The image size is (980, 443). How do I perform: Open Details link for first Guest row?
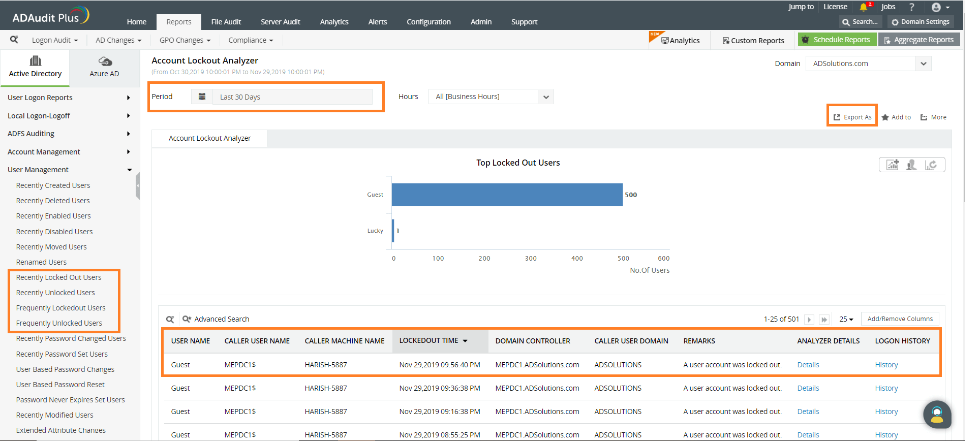click(808, 365)
